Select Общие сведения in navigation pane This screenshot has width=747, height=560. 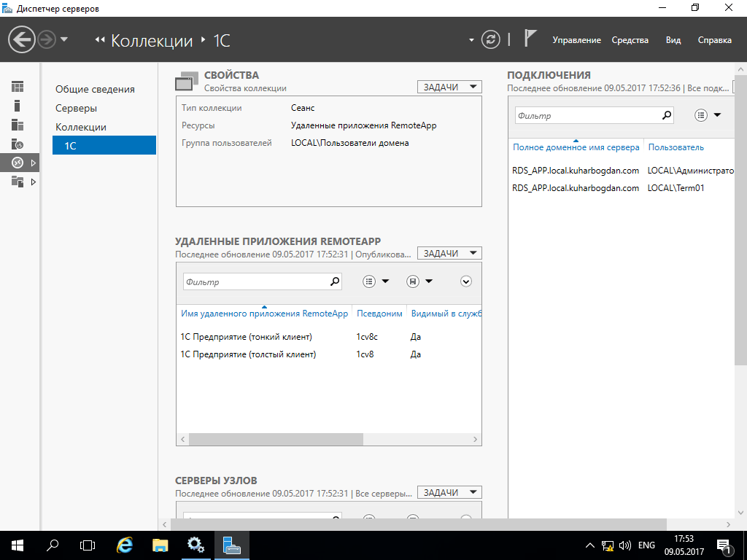pyautogui.click(x=95, y=89)
